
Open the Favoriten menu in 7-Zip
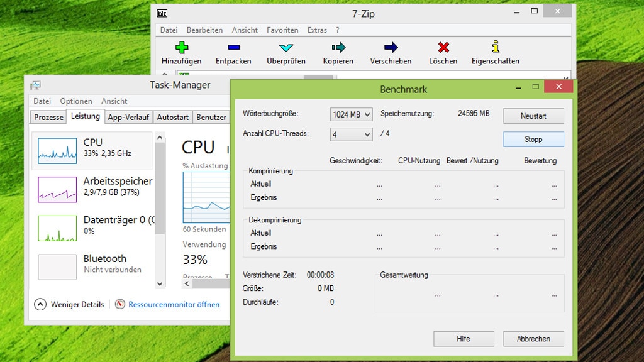pyautogui.click(x=282, y=30)
